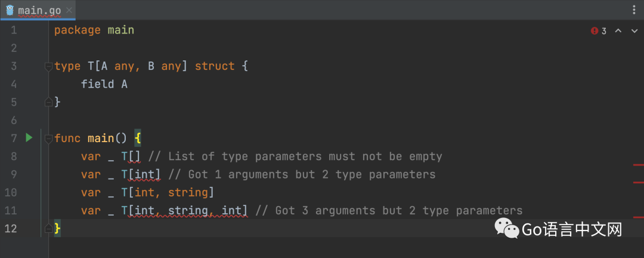Click the red error count indicator
This screenshot has width=644, height=258.
pyautogui.click(x=599, y=31)
